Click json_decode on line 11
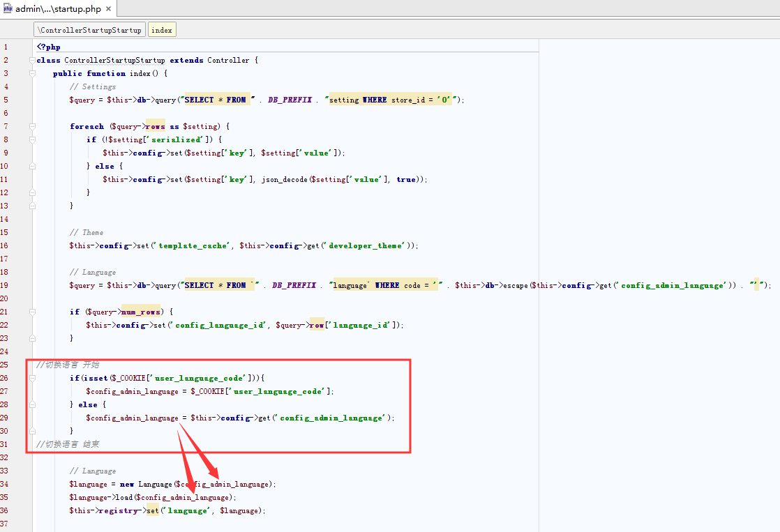This screenshot has height=532, width=780. point(285,179)
